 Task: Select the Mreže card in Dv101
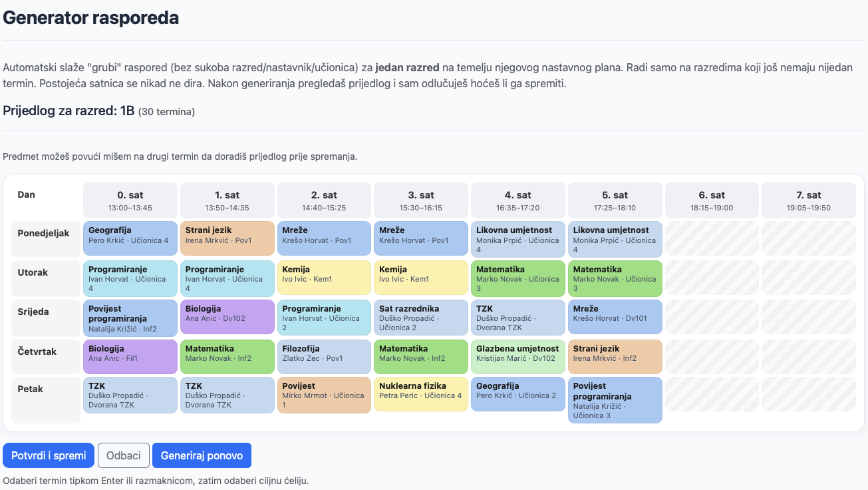click(x=615, y=317)
